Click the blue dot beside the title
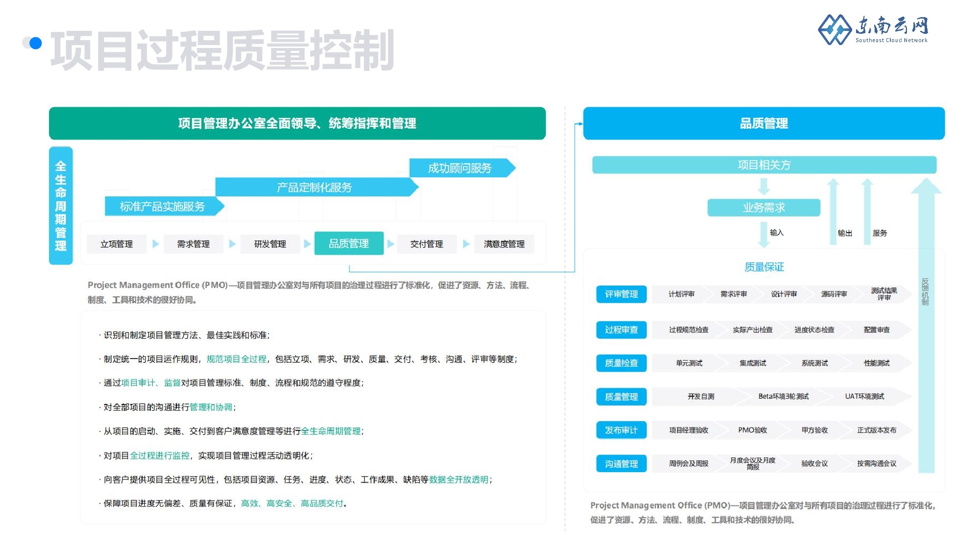This screenshot has height=551, width=980. point(35,43)
